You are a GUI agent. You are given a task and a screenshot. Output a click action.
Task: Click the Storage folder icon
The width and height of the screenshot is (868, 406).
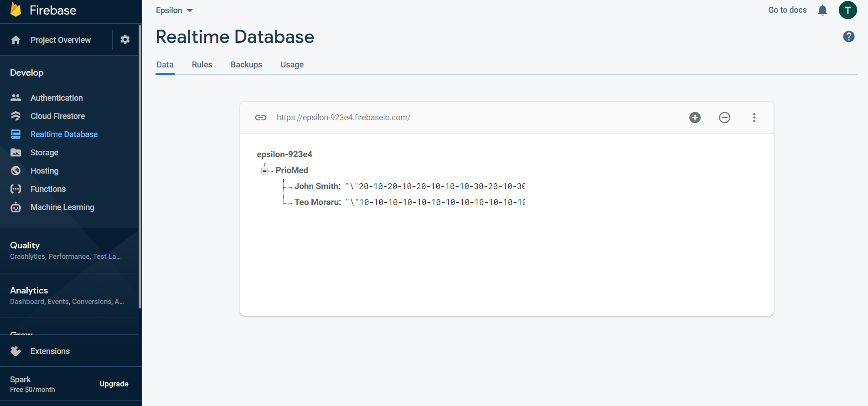pos(16,152)
